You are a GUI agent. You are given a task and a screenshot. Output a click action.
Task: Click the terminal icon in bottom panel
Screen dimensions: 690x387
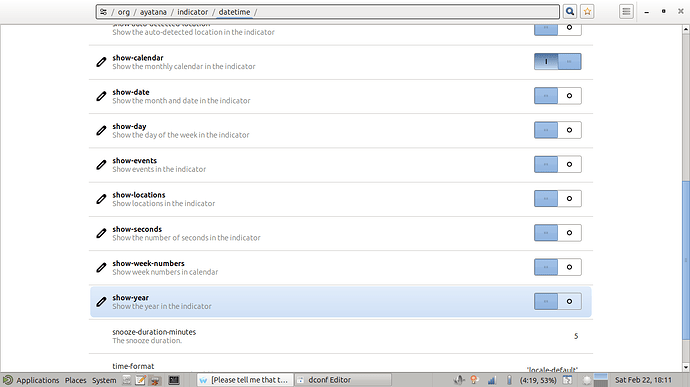point(174,380)
